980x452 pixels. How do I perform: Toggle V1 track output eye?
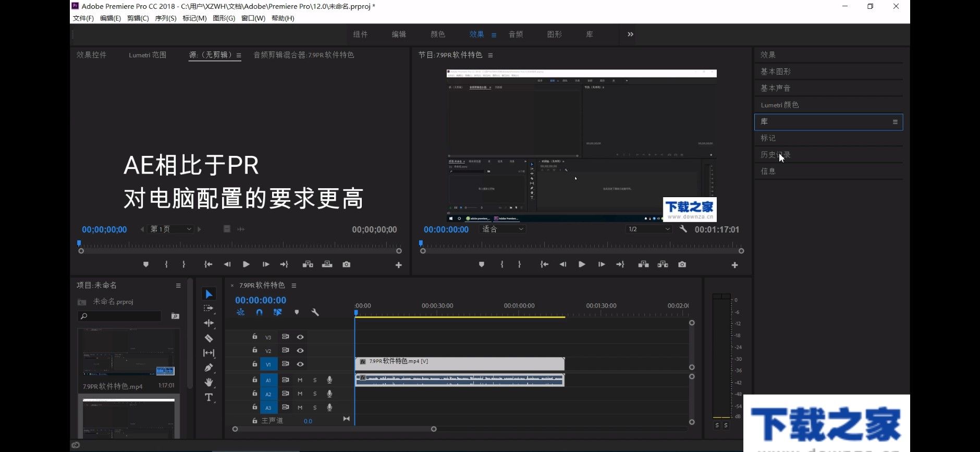pos(300,364)
